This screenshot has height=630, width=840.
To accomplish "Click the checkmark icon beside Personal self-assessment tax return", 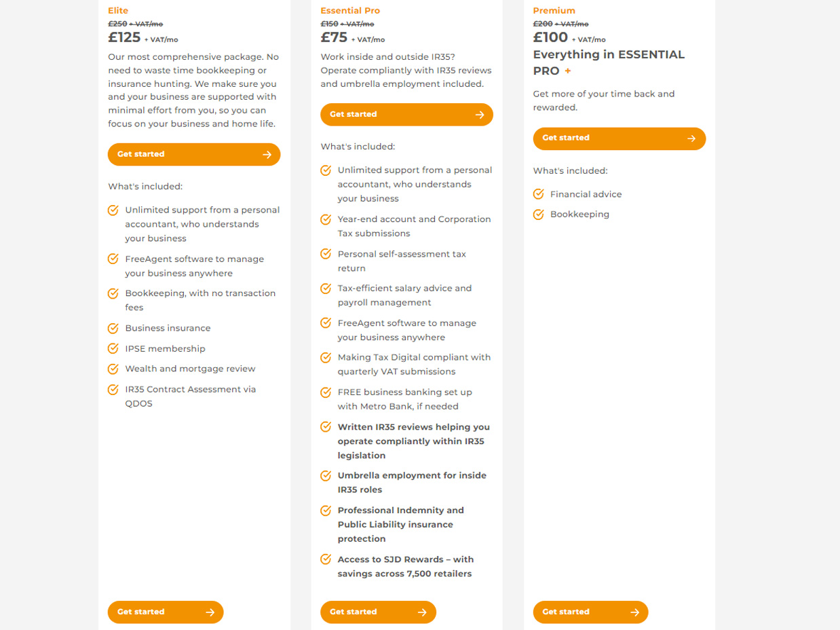I will [326, 254].
